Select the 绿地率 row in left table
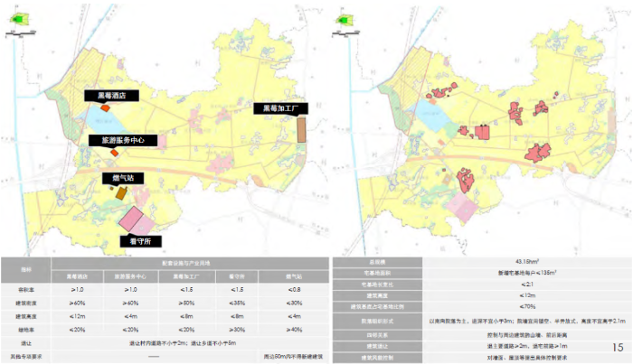 point(26,330)
